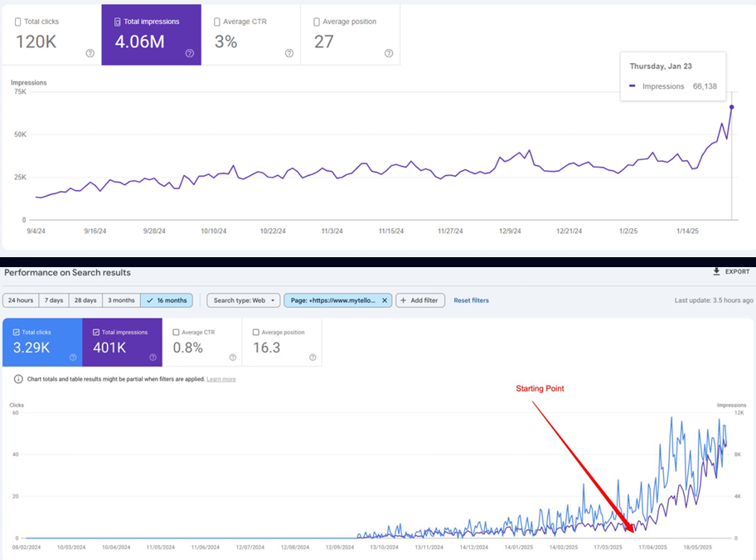Uncheck Total impressions on the 401K card

[x=96, y=333]
